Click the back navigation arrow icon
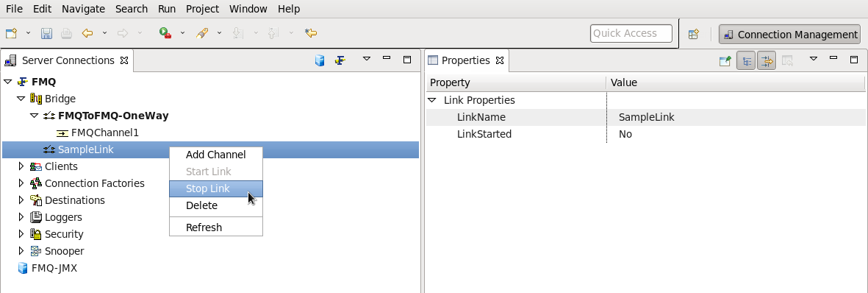 (87, 33)
